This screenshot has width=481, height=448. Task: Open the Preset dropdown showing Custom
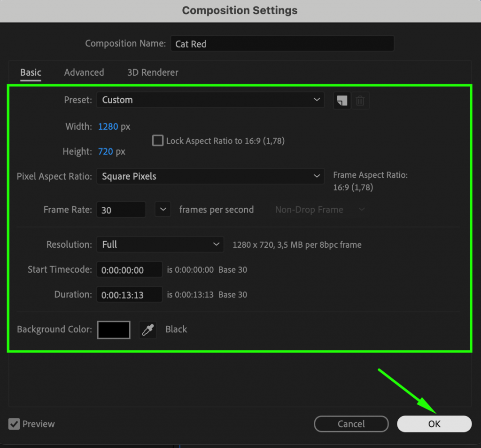pyautogui.click(x=210, y=100)
